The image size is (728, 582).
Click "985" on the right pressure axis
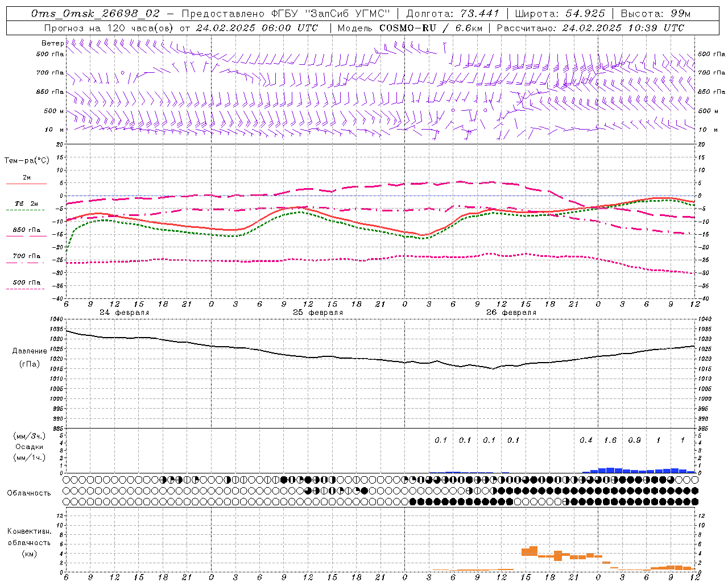[704, 429]
